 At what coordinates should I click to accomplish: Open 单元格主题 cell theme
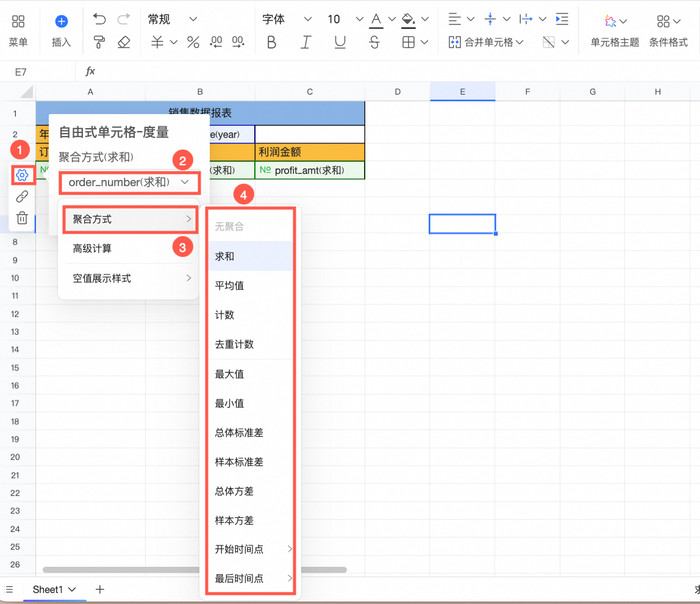pyautogui.click(x=615, y=31)
